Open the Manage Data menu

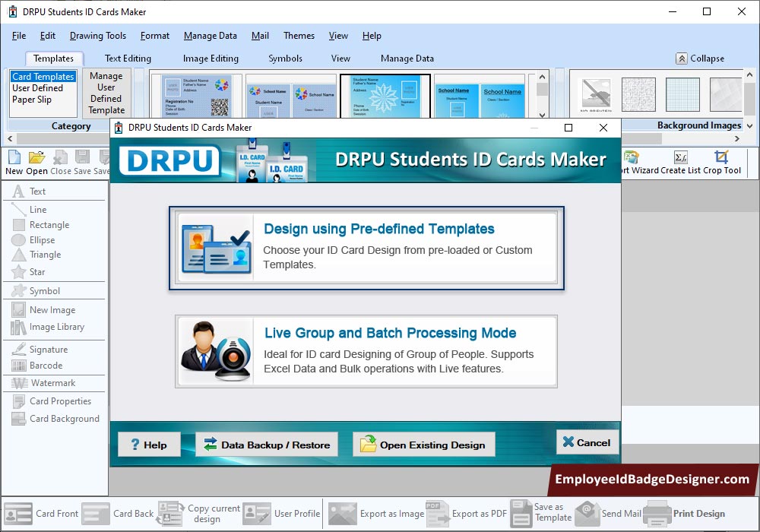click(x=211, y=36)
